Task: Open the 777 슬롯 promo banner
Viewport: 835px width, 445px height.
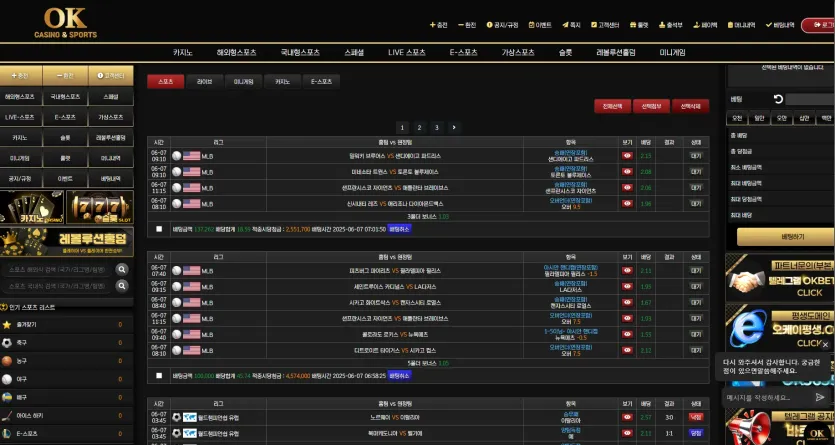Action: [100, 207]
